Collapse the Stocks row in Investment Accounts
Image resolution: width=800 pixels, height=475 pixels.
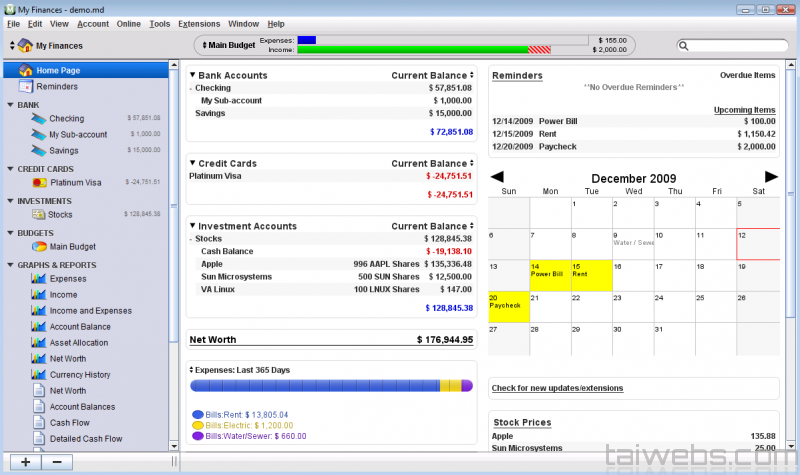pos(192,239)
